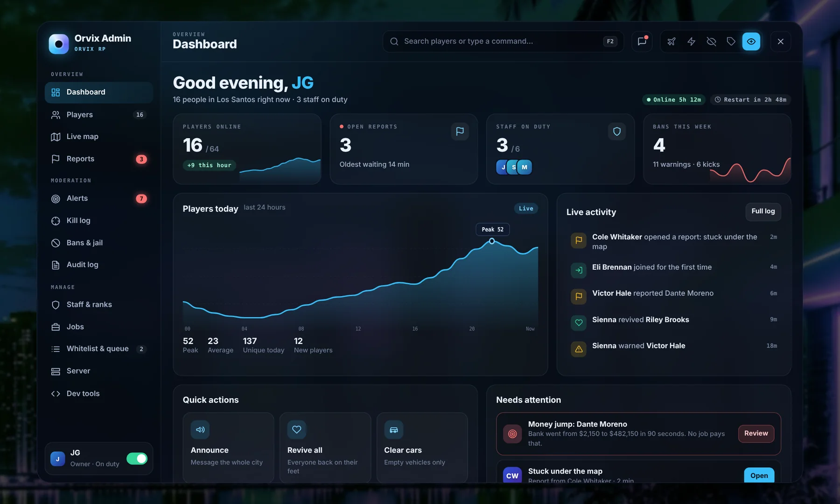Click the Online 5h 12m status pill

[x=674, y=100]
